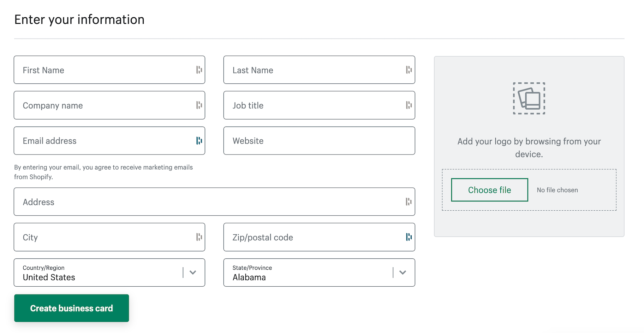Click the logo placeholder image icon
The image size is (644, 333).
[529, 98]
